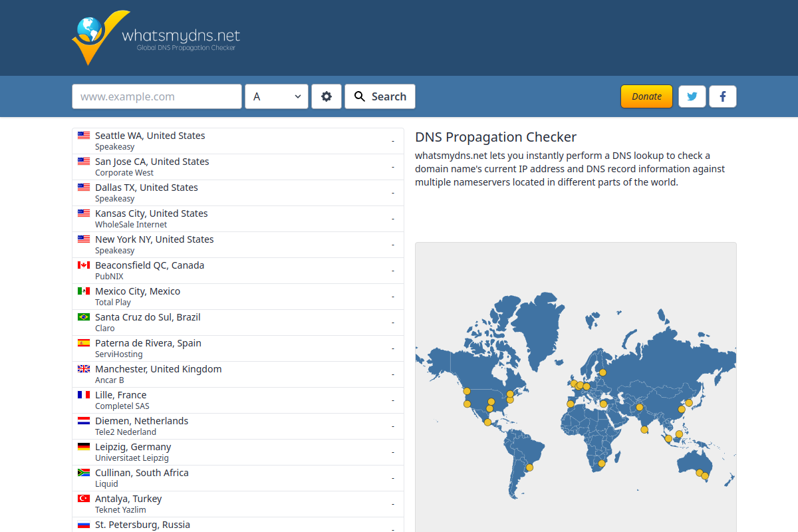Click the Facebook share icon
This screenshot has width=798, height=532.
[722, 96]
